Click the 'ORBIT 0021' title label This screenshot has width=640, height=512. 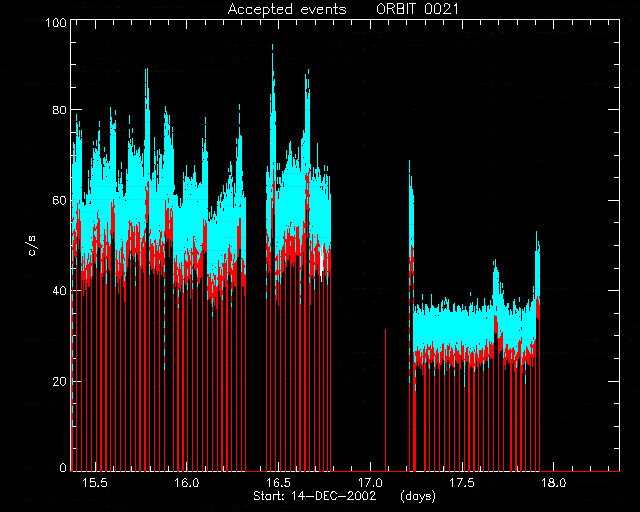point(418,9)
